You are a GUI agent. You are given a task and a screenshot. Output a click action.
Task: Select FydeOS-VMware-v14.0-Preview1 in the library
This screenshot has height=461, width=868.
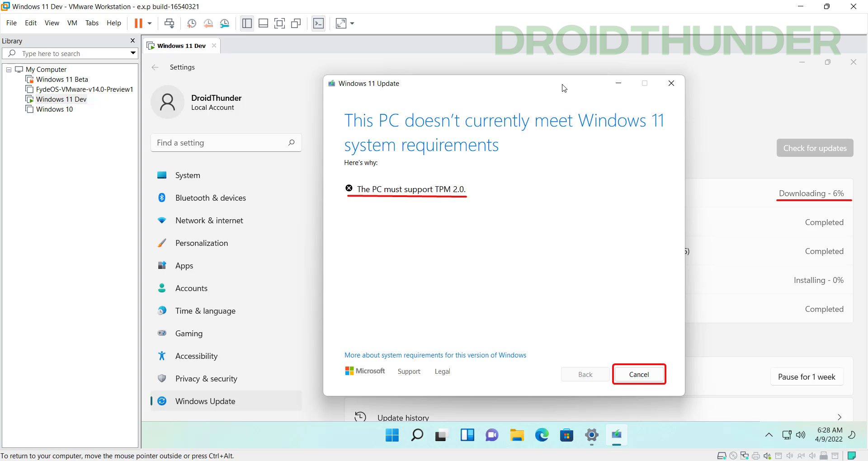click(80, 89)
